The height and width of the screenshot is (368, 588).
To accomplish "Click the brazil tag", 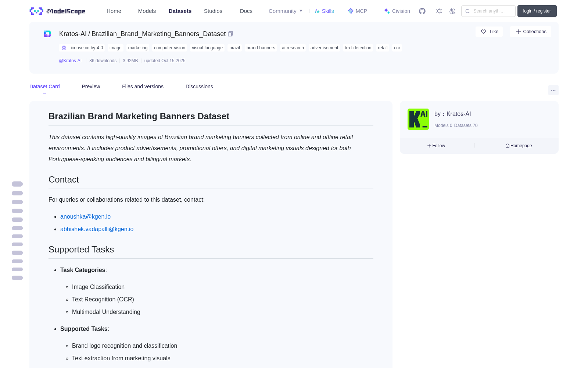I will click(x=234, y=48).
